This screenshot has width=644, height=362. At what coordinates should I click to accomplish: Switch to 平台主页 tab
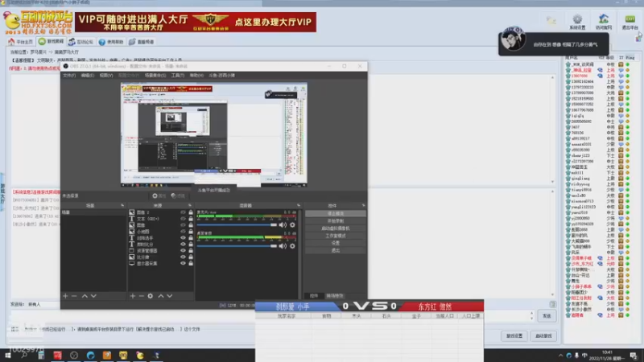21,42
